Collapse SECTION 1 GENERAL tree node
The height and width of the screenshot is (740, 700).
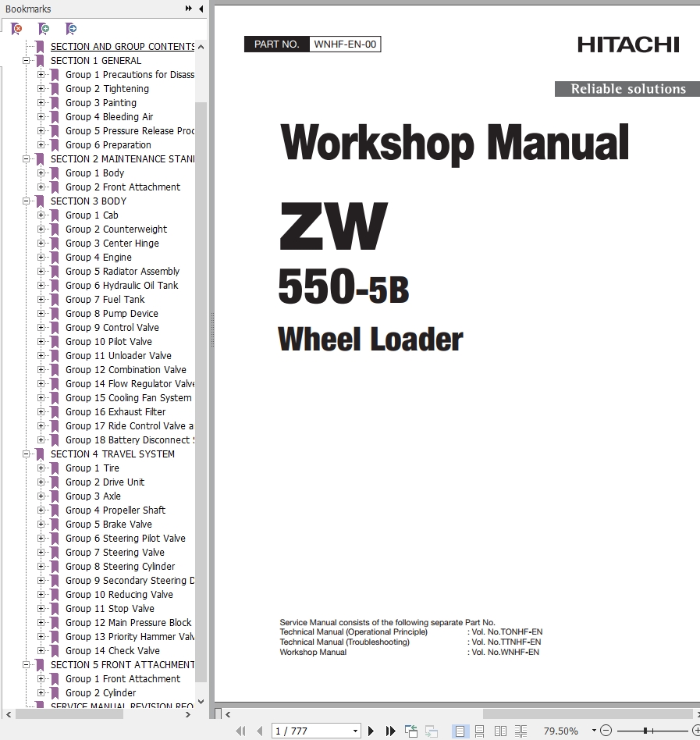pos(27,60)
